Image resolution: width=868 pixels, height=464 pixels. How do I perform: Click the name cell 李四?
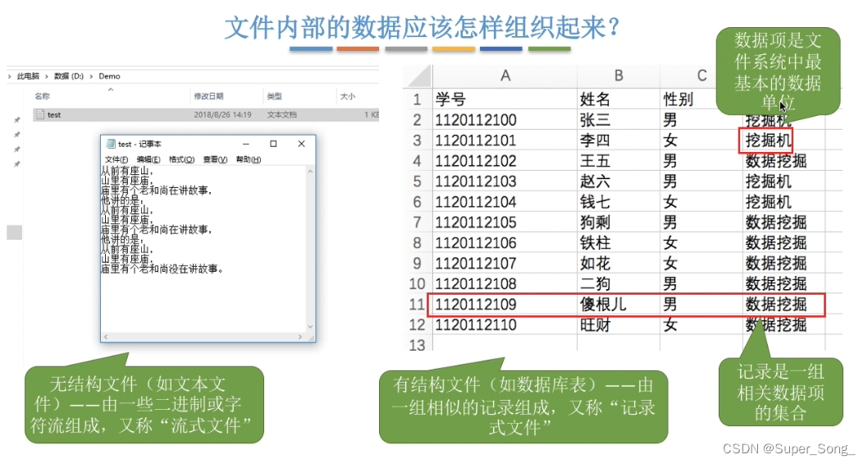coord(619,140)
